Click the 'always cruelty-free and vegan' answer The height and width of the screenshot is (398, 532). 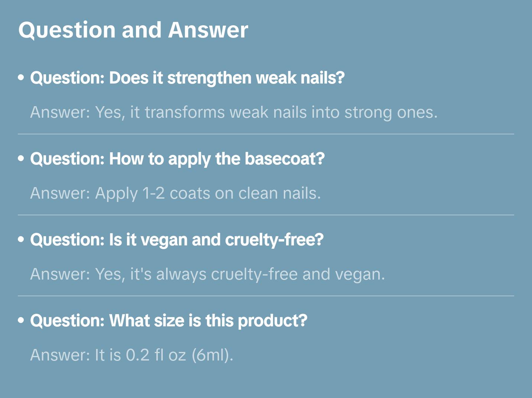click(x=207, y=274)
